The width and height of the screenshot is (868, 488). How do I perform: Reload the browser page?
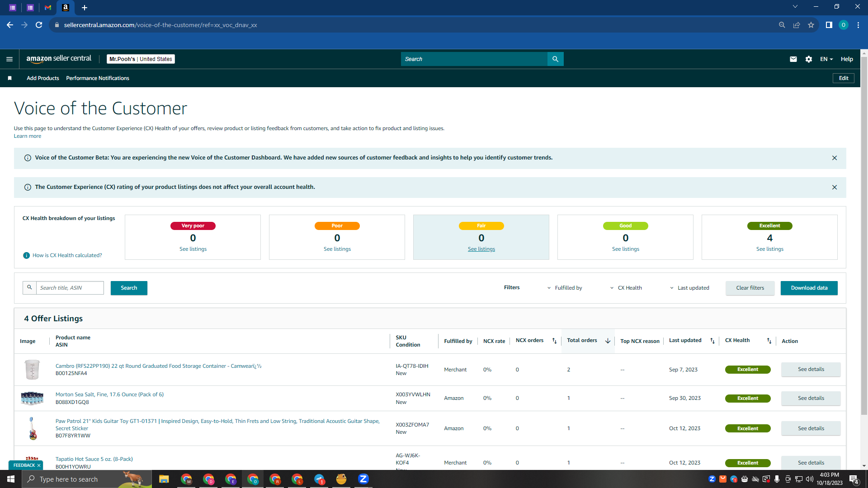tap(39, 25)
